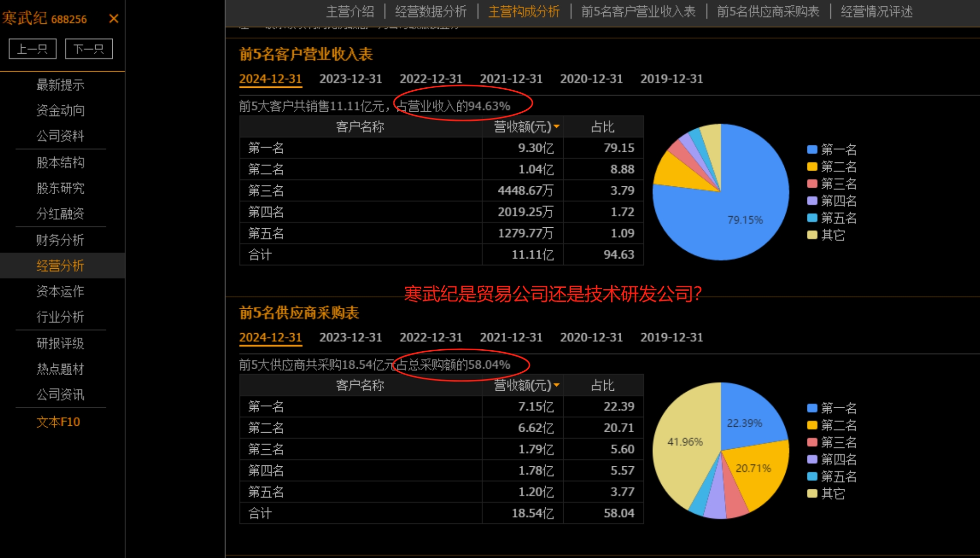Select 2021-12-31 in customer revenue table
The width and height of the screenshot is (980, 558).
coord(511,79)
